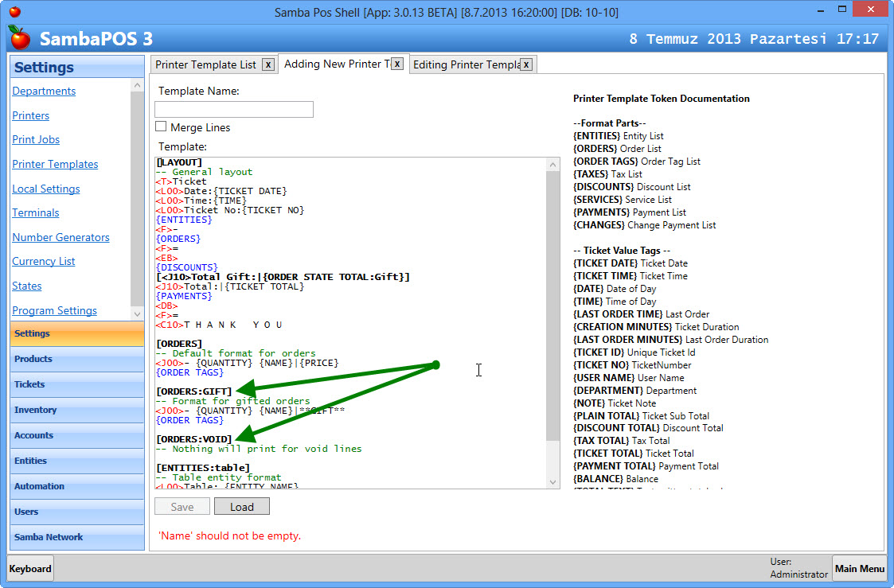The image size is (894, 588).
Task: Show the on-screen Keyboard
Action: (31, 568)
